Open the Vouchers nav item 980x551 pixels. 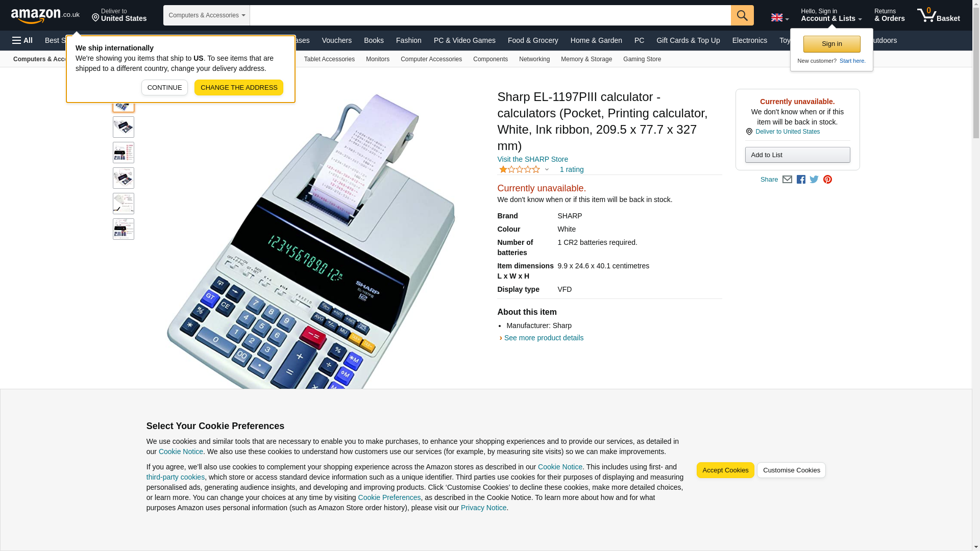(x=337, y=40)
